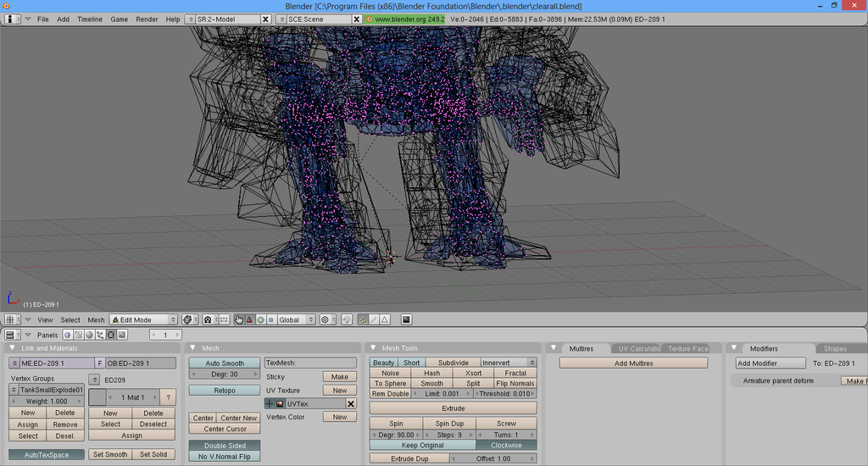Open the Info window type selector
Image resolution: width=868 pixels, height=466 pixels.
[12, 19]
